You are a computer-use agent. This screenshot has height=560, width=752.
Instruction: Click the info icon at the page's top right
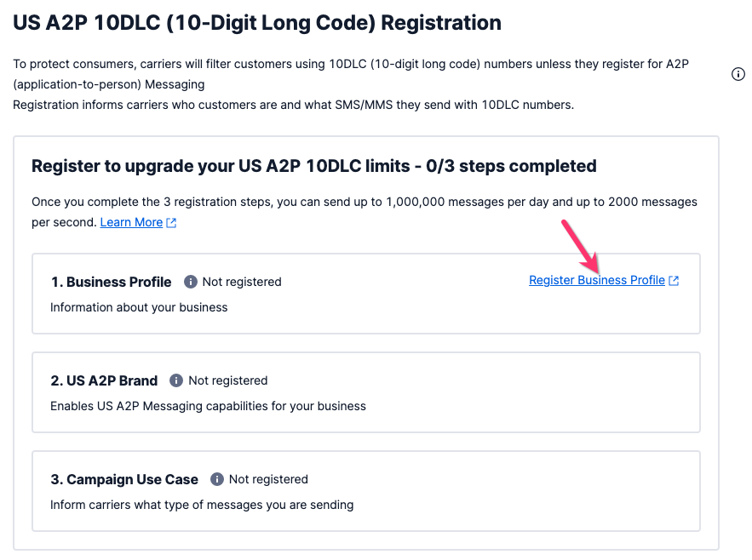pos(738,74)
